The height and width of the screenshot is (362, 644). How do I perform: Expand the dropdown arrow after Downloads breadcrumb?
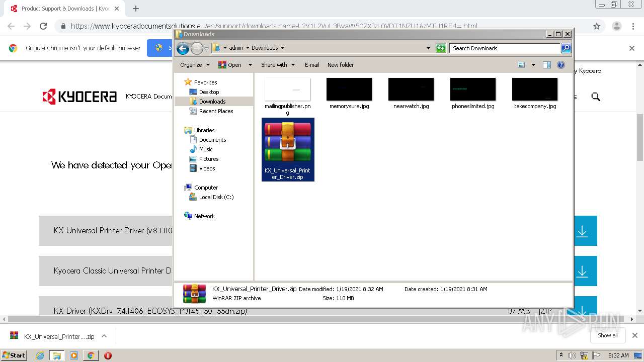coord(282,48)
